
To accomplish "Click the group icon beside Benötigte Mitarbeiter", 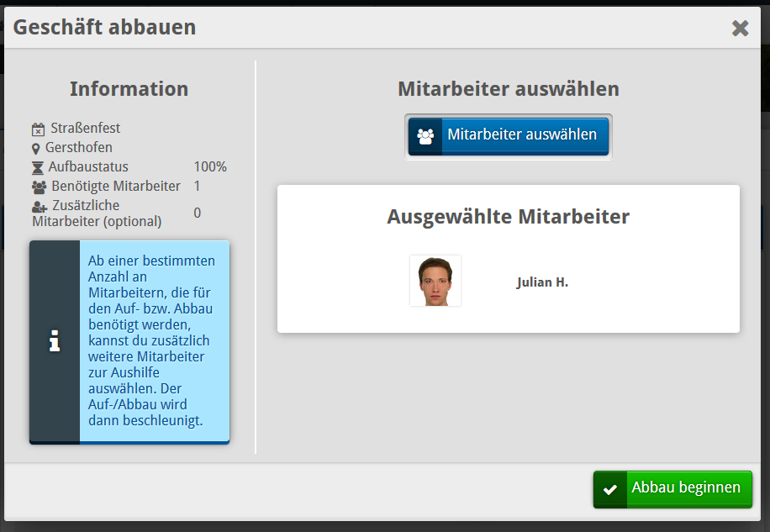I will [39, 187].
